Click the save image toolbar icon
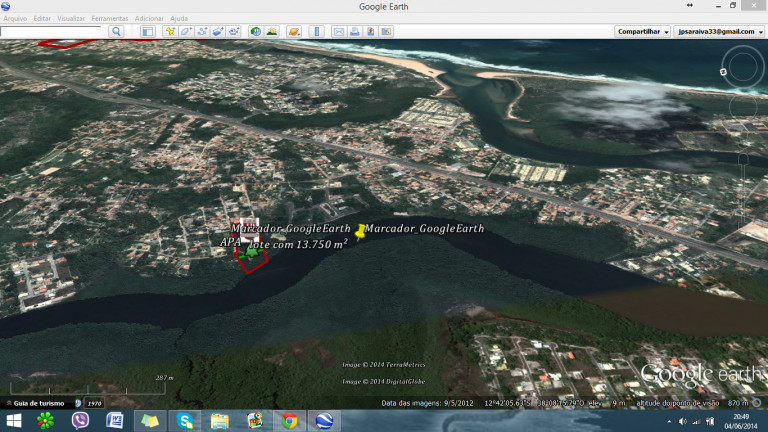 tap(371, 31)
